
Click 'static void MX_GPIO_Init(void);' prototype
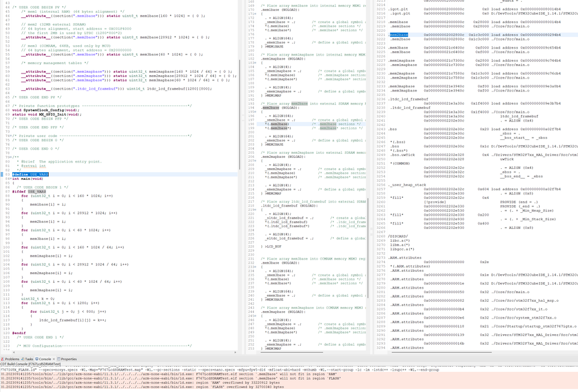47,114
